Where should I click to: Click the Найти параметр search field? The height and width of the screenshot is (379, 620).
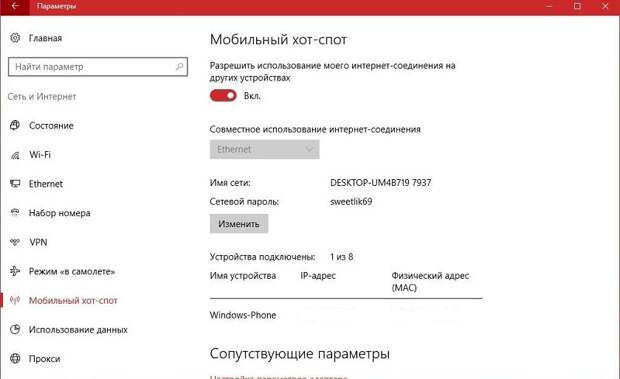(98, 67)
